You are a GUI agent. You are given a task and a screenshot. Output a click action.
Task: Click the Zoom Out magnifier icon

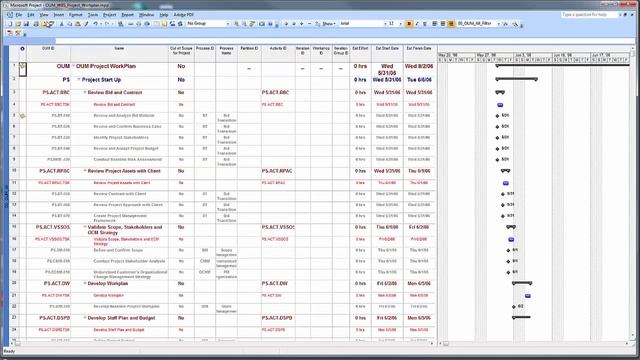[x=244, y=24]
